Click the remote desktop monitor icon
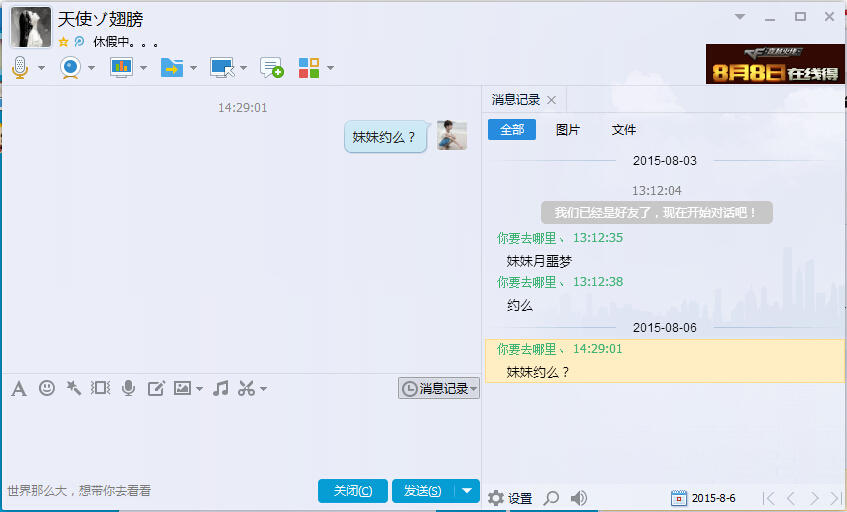Viewport: 847px width, 512px height. click(x=222, y=68)
